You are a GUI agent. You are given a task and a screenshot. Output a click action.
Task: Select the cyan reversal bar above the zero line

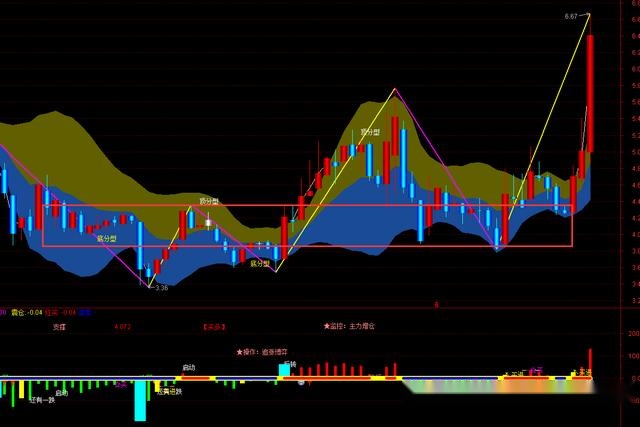pyautogui.click(x=284, y=371)
